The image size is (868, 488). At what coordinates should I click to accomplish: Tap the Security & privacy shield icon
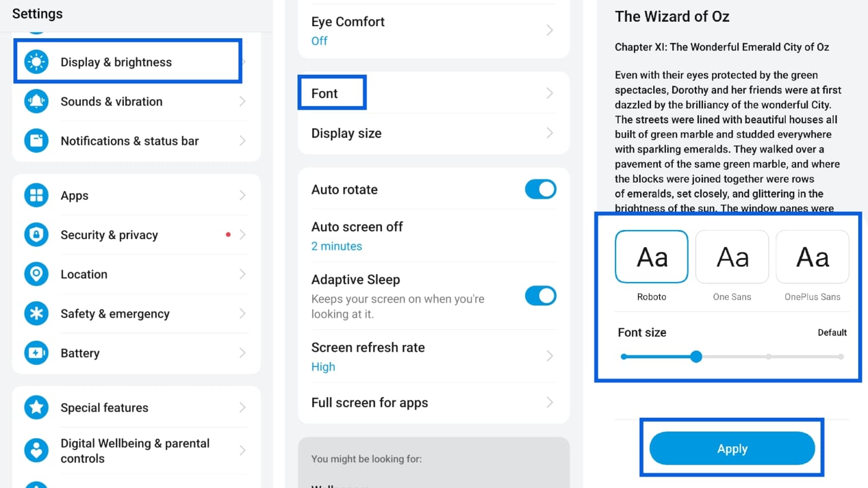pos(37,235)
